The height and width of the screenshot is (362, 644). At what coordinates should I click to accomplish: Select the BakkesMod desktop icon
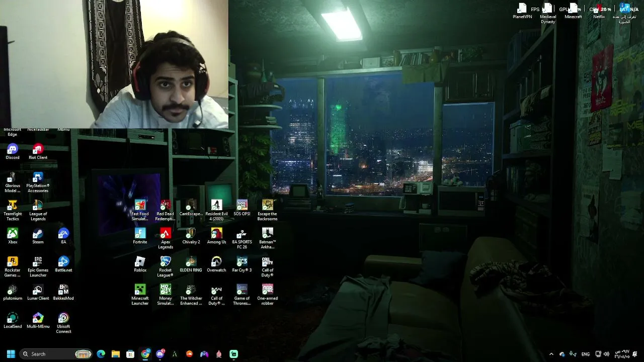tap(63, 293)
